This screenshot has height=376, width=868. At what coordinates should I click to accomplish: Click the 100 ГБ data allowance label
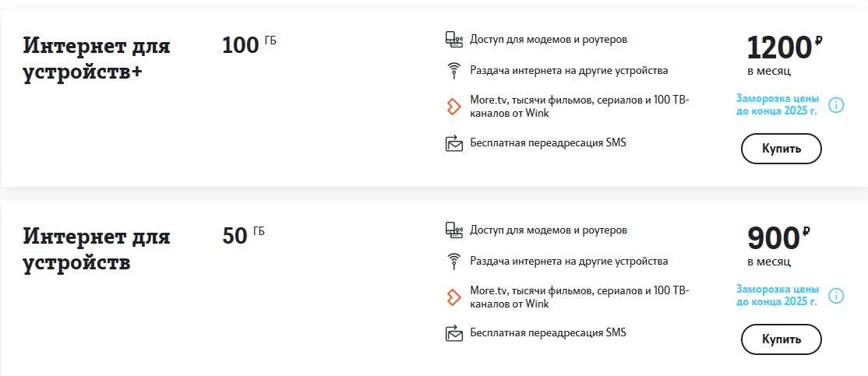pyautogui.click(x=249, y=44)
